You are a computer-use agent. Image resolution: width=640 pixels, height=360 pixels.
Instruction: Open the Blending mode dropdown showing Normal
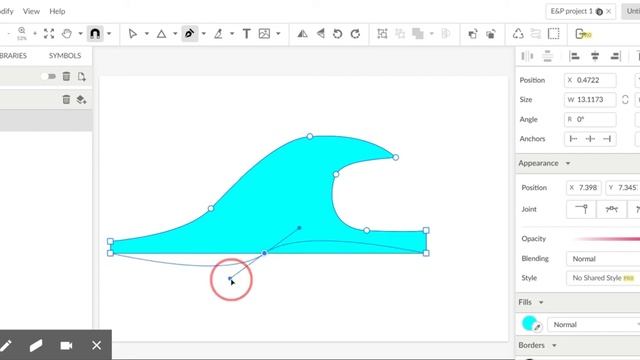603,259
